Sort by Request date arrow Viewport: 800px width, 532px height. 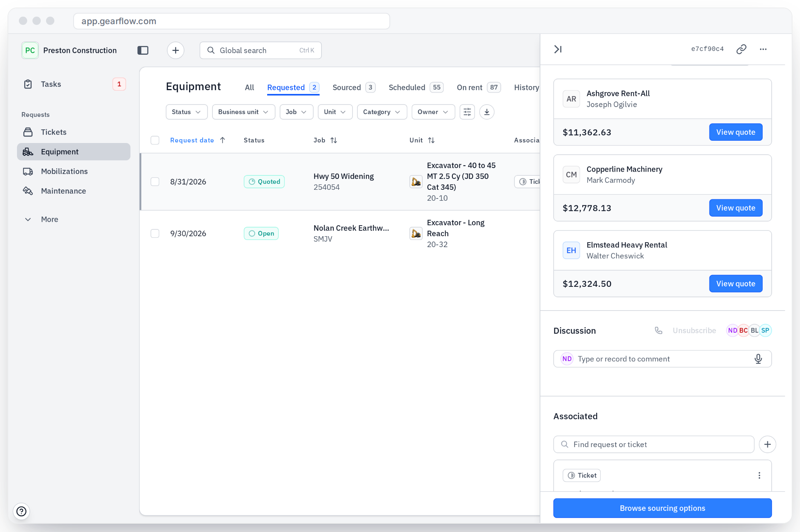click(223, 140)
